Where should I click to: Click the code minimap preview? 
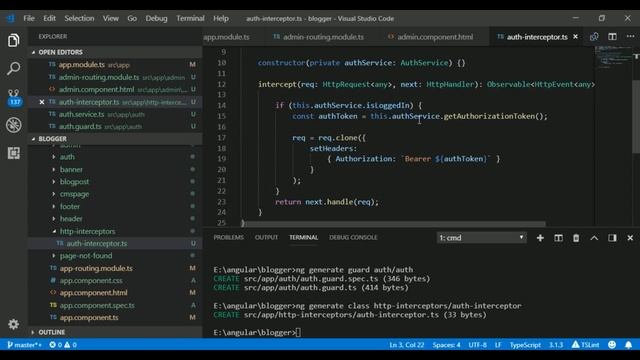612,57
